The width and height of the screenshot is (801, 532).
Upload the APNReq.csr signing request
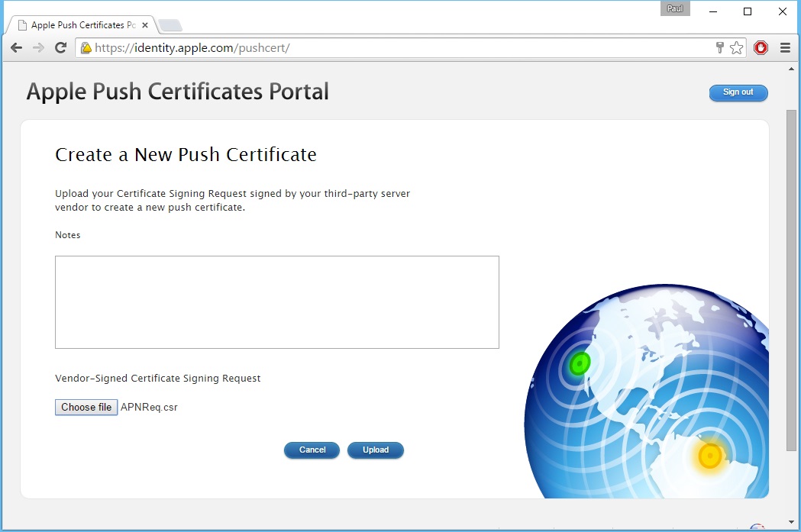pos(375,450)
